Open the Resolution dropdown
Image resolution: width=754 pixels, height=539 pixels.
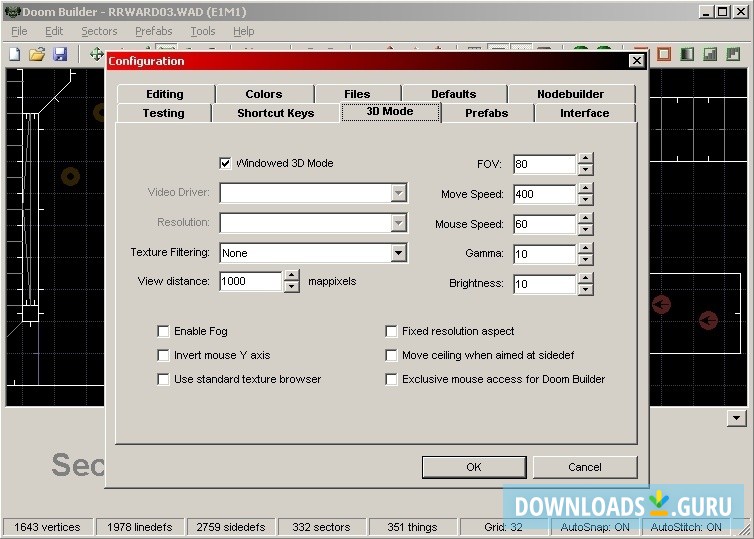coord(398,223)
